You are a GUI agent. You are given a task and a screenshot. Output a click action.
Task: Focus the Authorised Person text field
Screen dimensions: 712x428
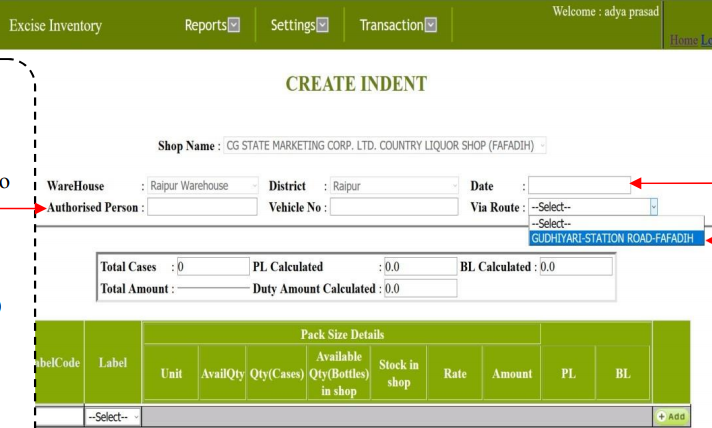203,207
